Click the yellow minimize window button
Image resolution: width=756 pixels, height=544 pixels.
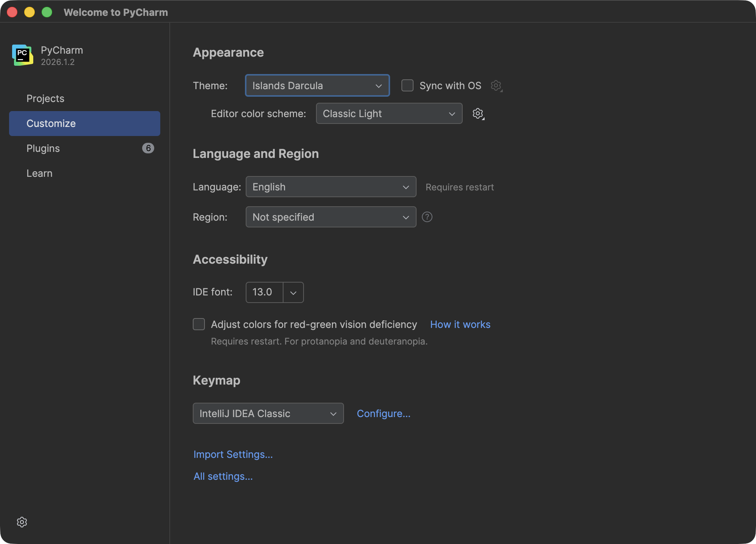pyautogui.click(x=29, y=12)
